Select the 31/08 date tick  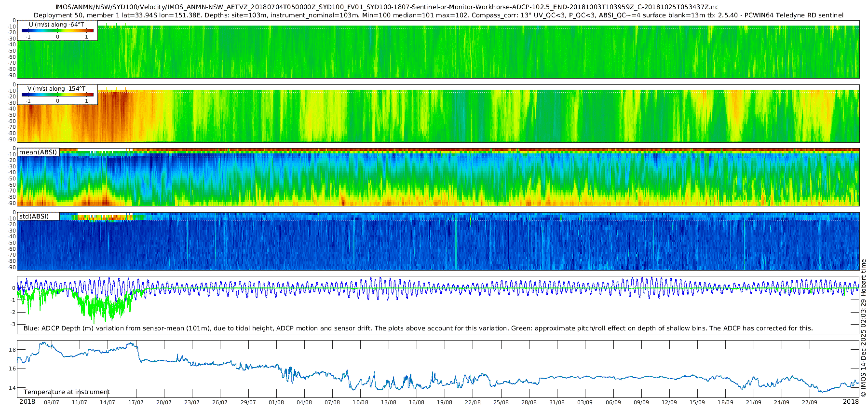[557, 403]
